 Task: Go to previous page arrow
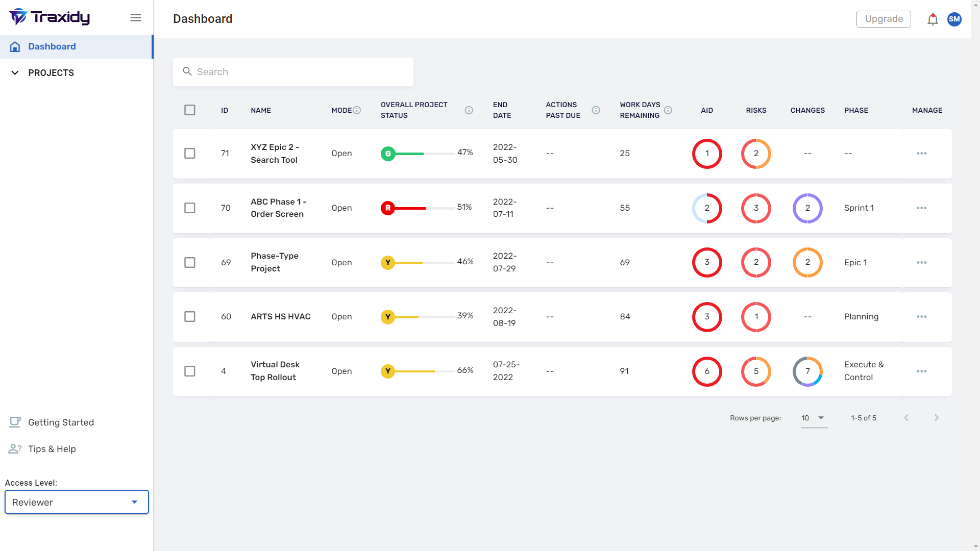click(x=906, y=418)
